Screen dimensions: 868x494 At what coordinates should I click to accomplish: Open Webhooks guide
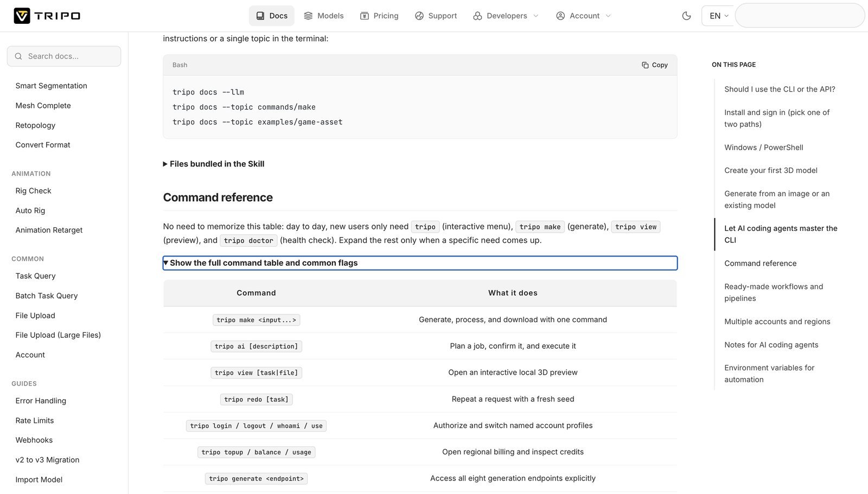[34, 440]
